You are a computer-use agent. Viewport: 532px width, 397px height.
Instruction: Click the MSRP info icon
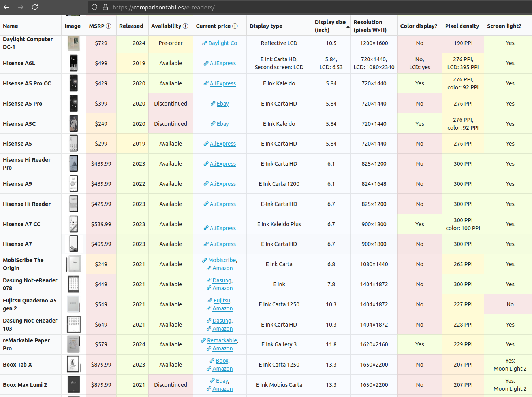click(109, 26)
